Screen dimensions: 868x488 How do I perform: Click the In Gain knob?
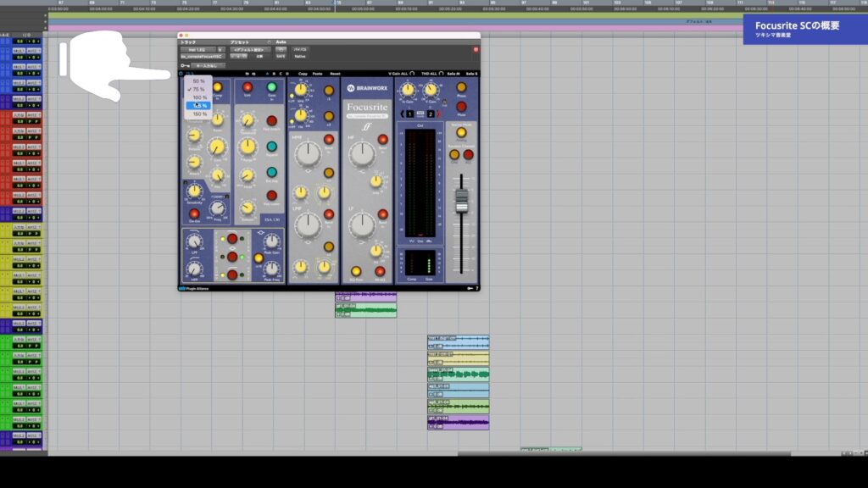tap(408, 90)
